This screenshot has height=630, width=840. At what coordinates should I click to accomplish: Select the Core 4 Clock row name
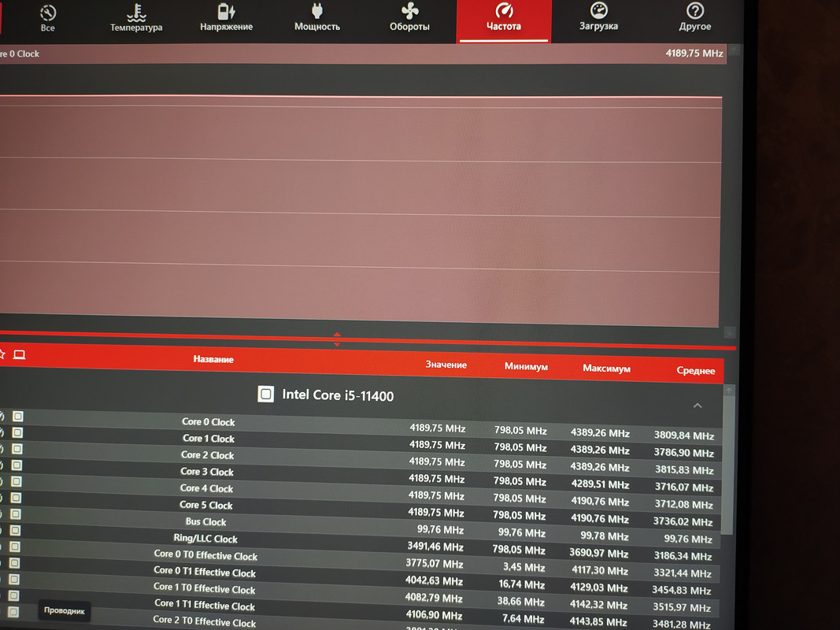[206, 488]
